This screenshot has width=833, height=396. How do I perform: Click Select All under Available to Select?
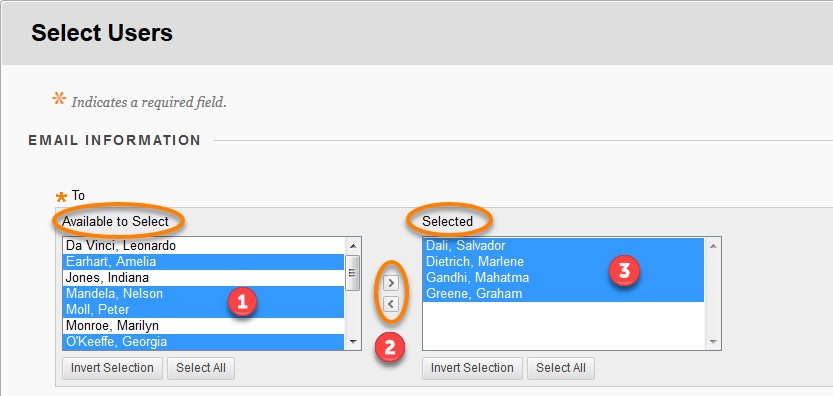(x=201, y=368)
